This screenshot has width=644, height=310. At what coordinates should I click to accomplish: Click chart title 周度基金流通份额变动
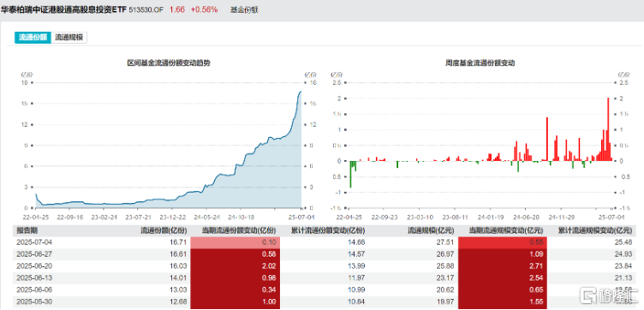pos(480,63)
